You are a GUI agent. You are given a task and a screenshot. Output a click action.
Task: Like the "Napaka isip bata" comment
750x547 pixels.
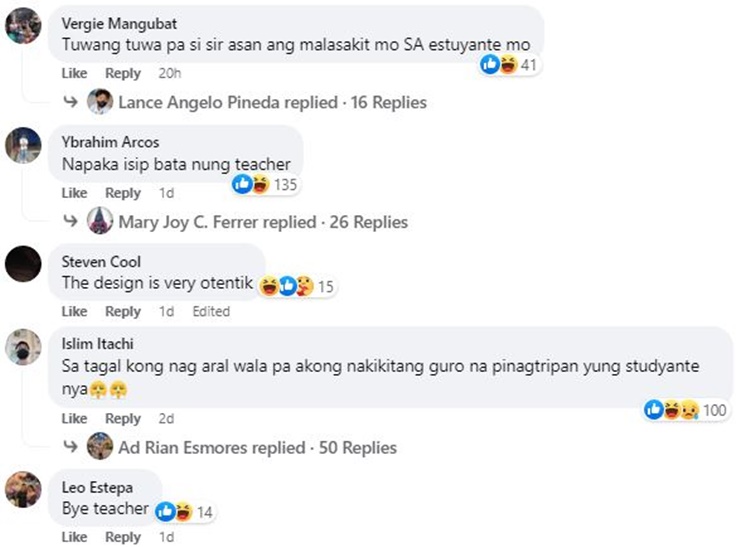(x=74, y=193)
